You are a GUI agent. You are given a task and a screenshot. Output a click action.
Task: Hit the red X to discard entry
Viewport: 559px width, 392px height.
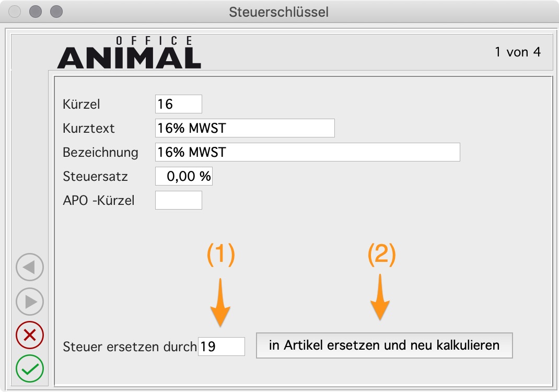[x=29, y=336]
